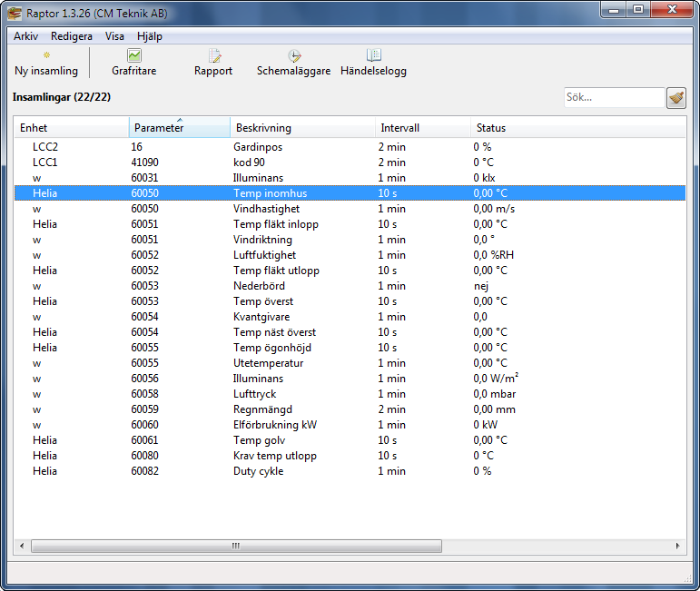Select the Duty cykle row
700x591 pixels.
(350, 471)
